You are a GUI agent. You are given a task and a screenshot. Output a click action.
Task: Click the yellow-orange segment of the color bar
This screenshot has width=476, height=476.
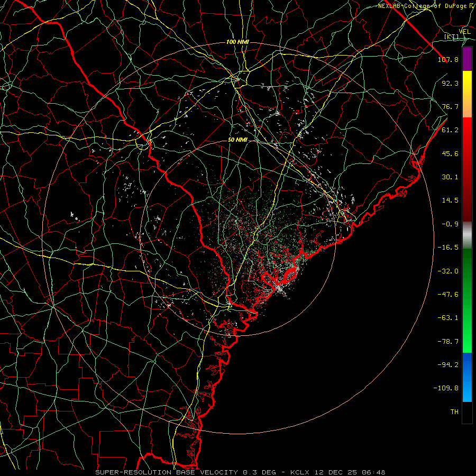point(467,94)
